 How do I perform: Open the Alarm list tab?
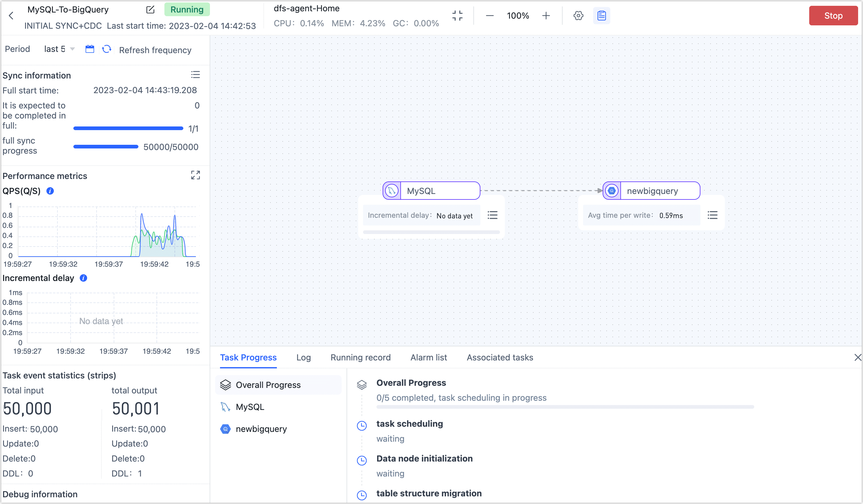[x=428, y=357]
